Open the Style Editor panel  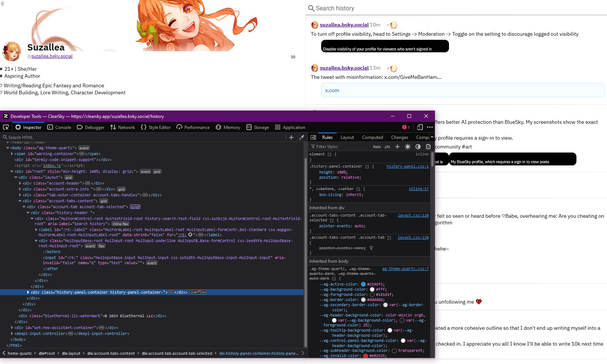[x=156, y=127]
